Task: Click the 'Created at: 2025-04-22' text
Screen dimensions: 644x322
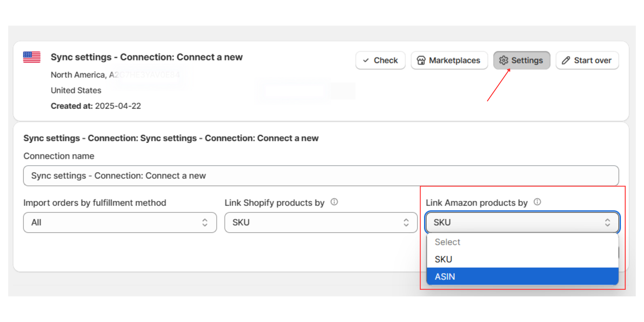Action: coord(96,106)
